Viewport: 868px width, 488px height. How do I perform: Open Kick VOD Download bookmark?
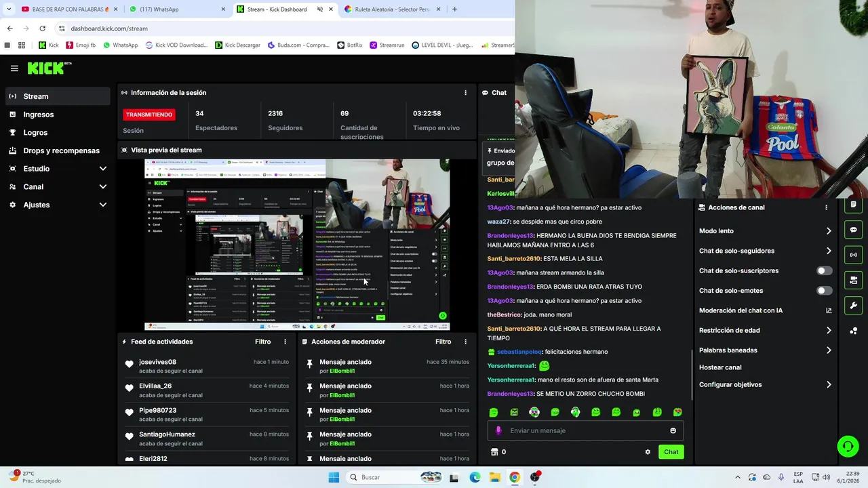176,45
